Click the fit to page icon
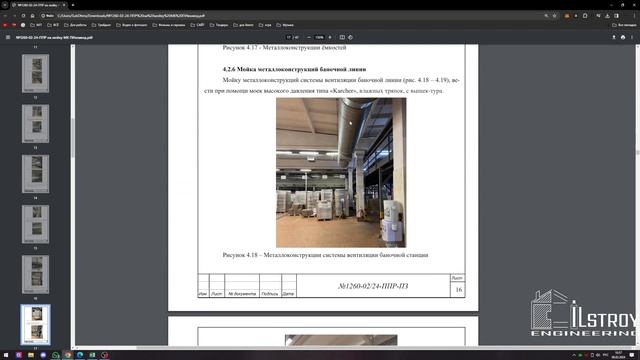The height and width of the screenshot is (360, 640). tap(342, 37)
